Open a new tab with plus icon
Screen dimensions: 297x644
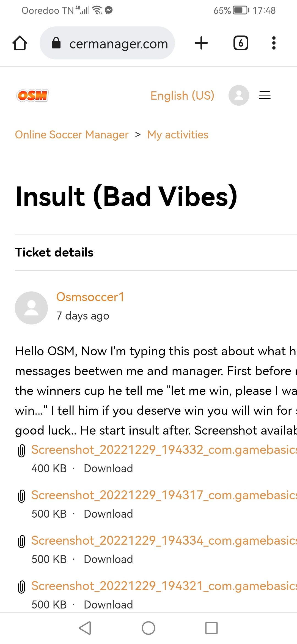tap(201, 43)
